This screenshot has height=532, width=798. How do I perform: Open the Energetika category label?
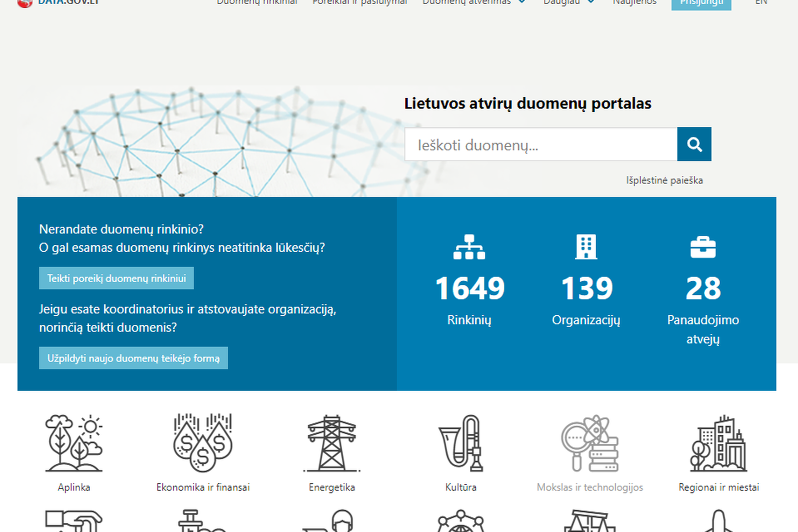pyautogui.click(x=332, y=487)
